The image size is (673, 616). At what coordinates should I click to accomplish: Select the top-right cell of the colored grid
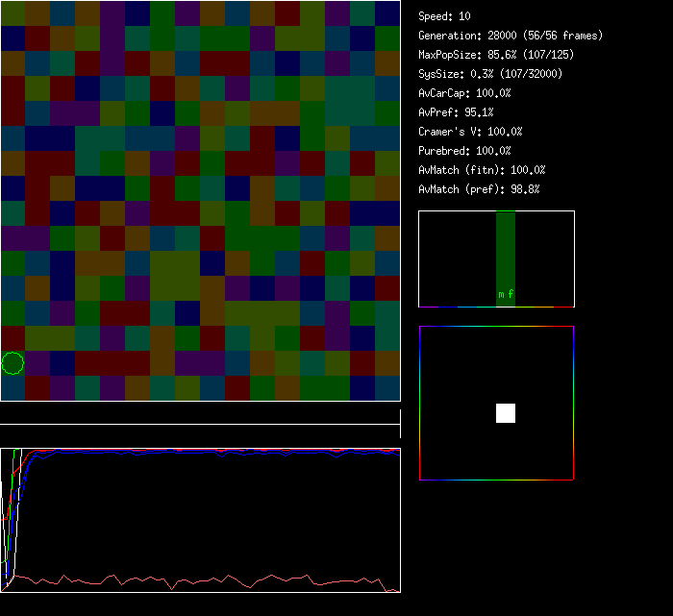point(387,13)
